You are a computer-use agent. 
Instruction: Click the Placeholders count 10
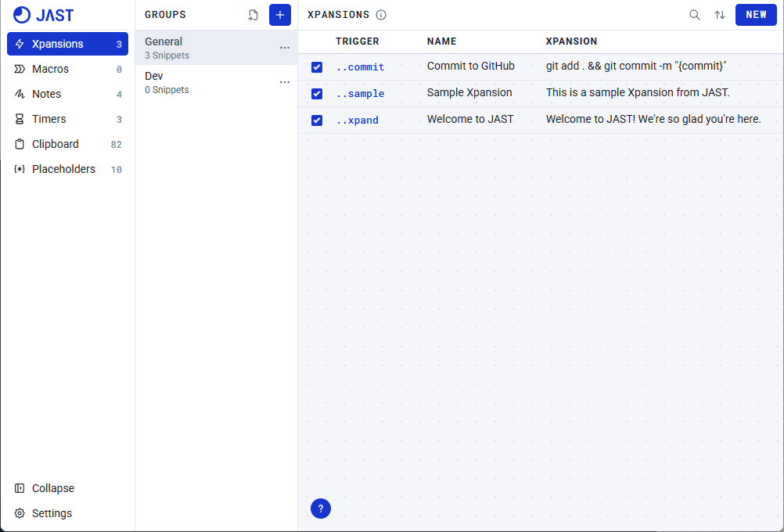click(116, 170)
